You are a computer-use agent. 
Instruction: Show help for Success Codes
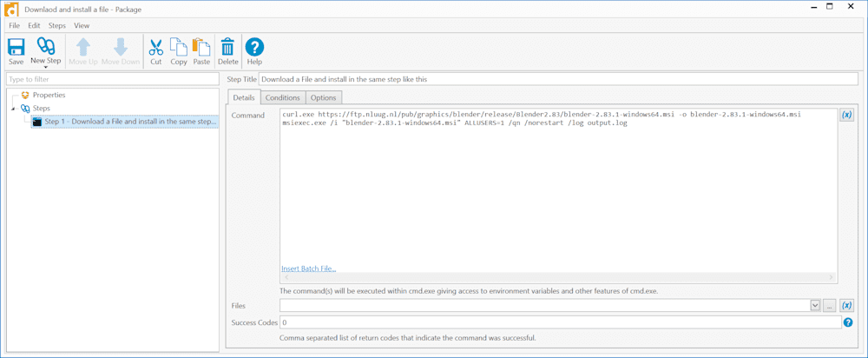847,322
